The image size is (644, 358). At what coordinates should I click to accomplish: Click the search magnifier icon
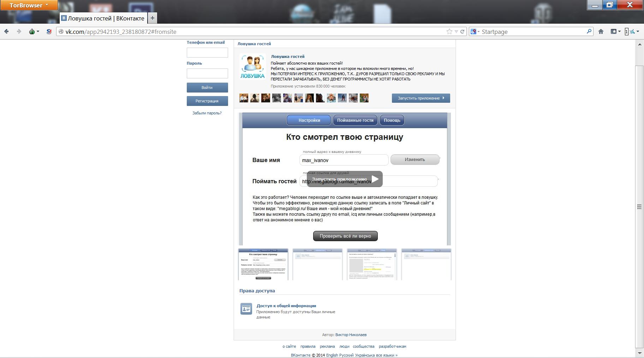pos(589,31)
